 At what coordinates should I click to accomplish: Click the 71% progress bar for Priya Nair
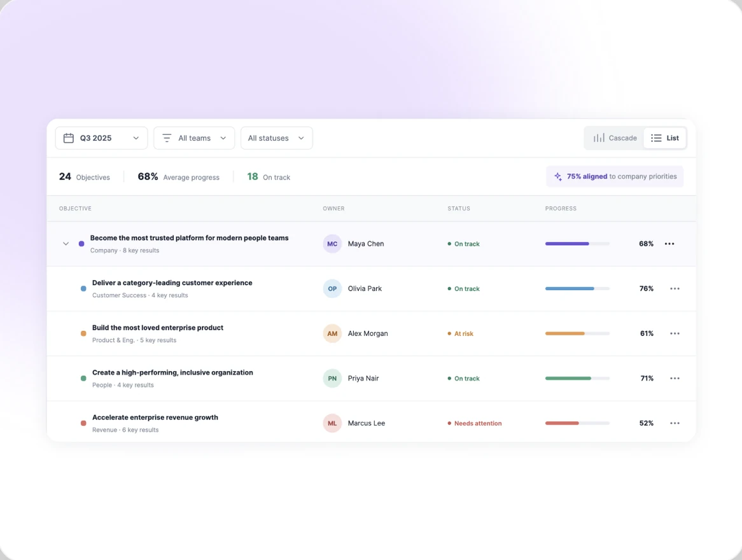click(577, 378)
